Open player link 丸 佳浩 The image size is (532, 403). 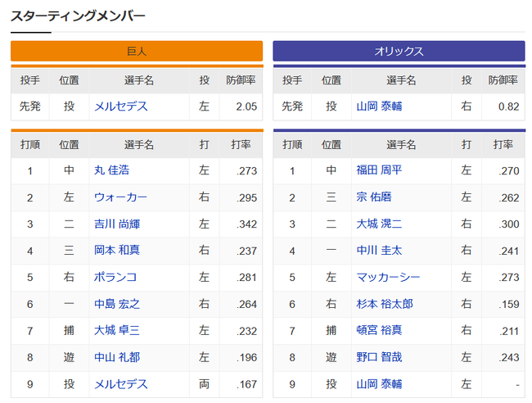pyautogui.click(x=111, y=170)
